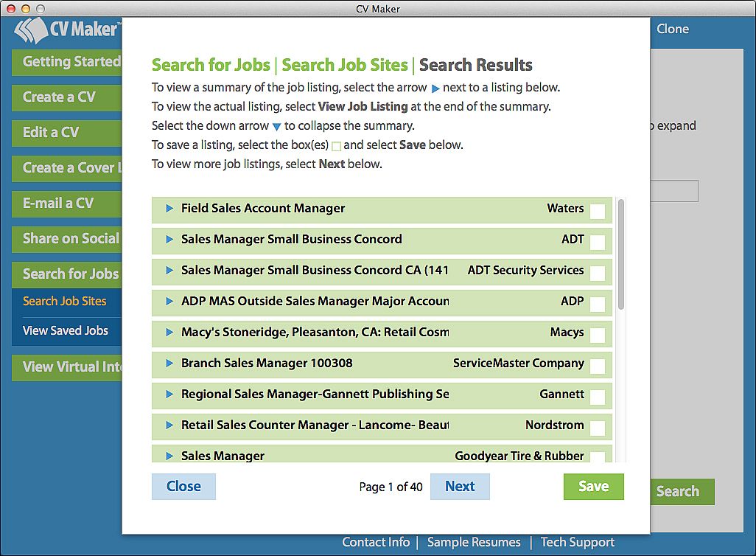Screen dimensions: 756x556
Task: Select Search Job Sites in sidebar
Action: 65,301
